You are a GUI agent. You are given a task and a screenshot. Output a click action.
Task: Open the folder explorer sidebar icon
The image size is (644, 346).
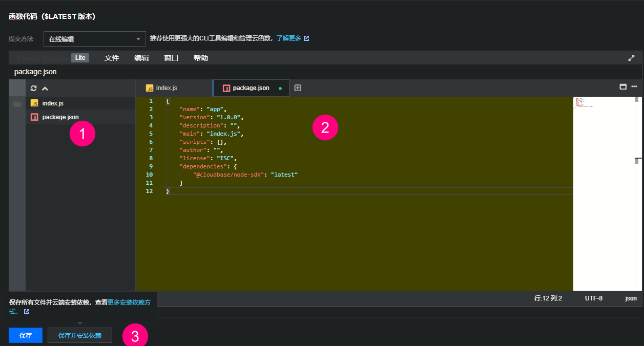tap(17, 104)
